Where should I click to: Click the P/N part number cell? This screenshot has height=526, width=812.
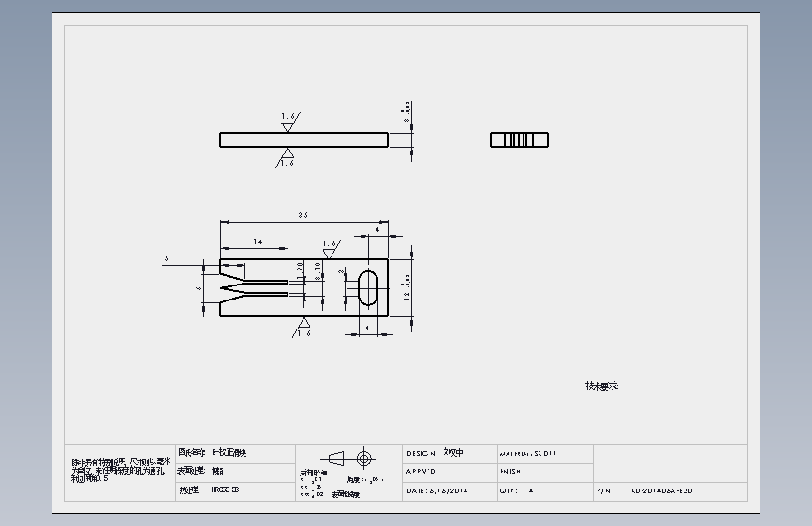(x=671, y=491)
